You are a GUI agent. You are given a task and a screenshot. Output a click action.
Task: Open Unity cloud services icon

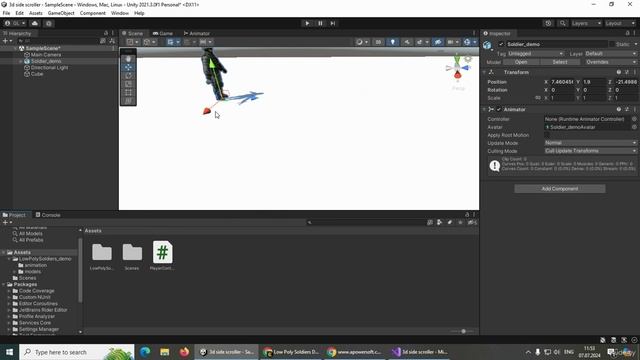[x=35, y=23]
